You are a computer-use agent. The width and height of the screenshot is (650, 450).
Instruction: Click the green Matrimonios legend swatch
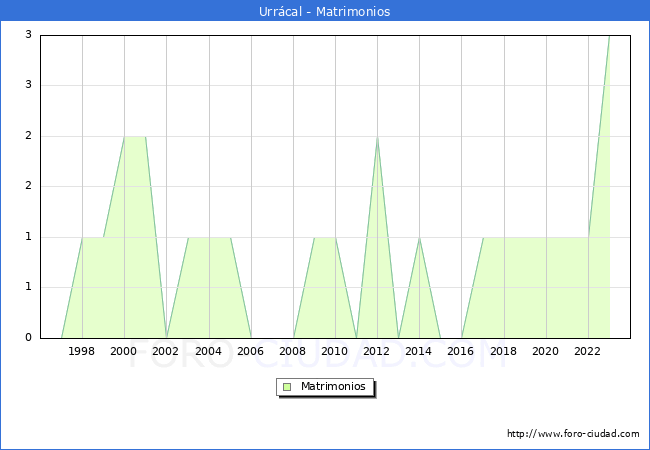coord(287,386)
